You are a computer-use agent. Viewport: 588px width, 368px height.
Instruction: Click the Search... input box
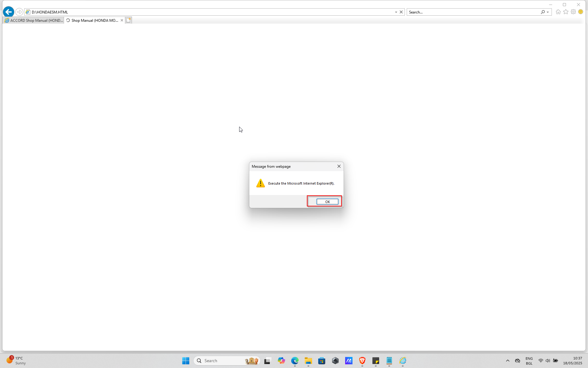tap(473, 12)
